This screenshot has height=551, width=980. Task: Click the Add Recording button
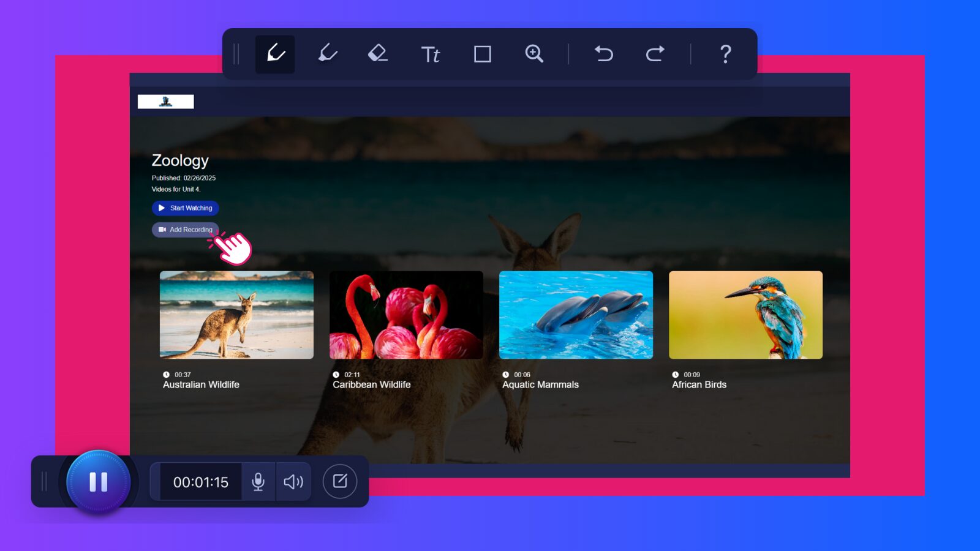pos(185,230)
